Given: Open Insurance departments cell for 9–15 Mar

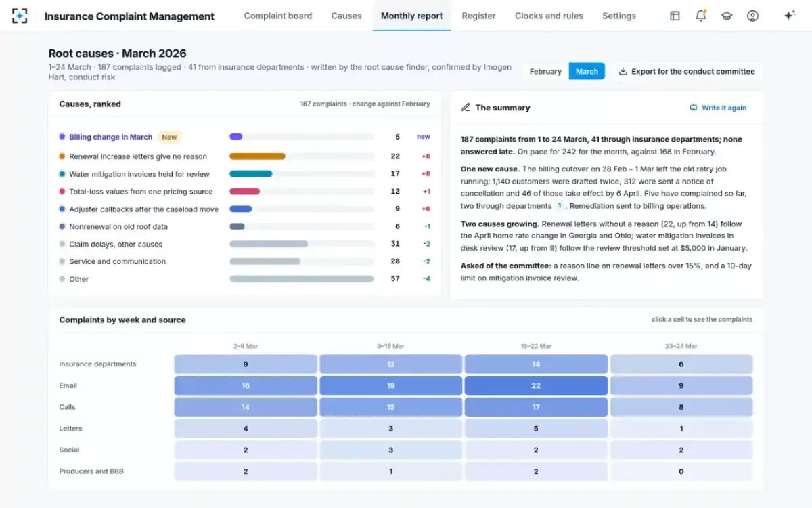Looking at the screenshot, I should pos(390,364).
